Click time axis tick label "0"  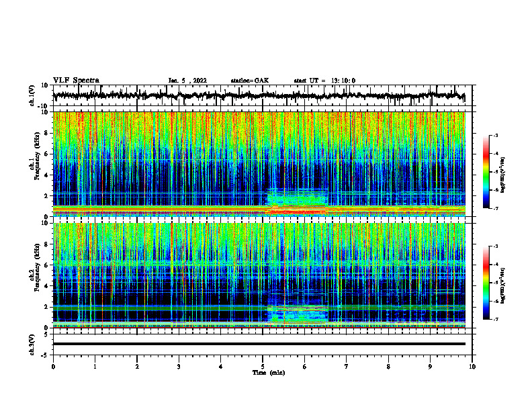click(x=53, y=367)
